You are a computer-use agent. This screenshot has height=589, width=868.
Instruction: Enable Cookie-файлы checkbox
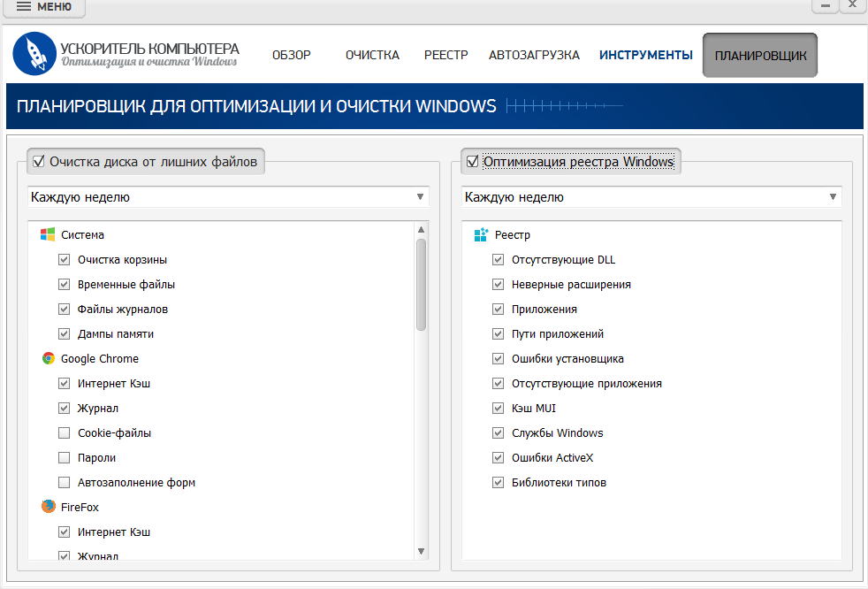(x=65, y=432)
